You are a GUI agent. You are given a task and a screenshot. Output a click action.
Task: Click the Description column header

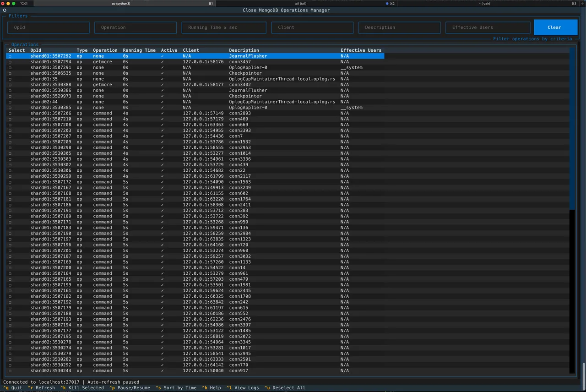tap(244, 50)
